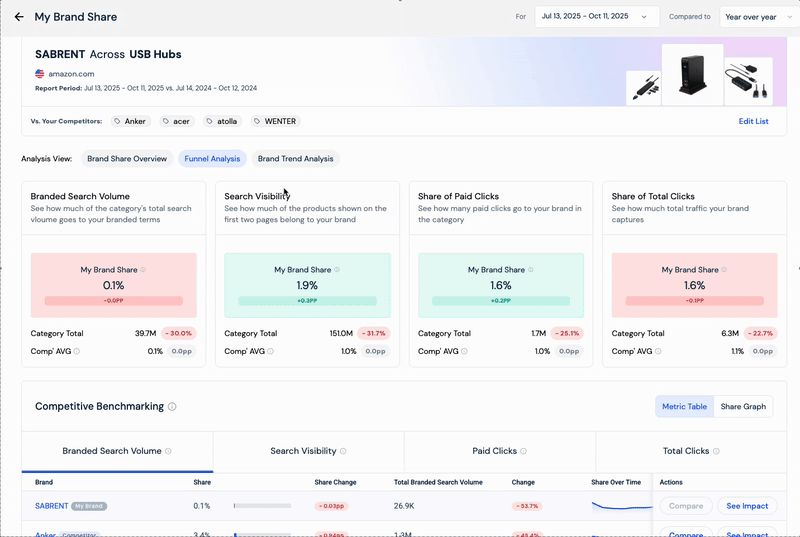The height and width of the screenshot is (537, 800).
Task: Click the 26.9K total branded search volume cell
Action: pos(404,506)
